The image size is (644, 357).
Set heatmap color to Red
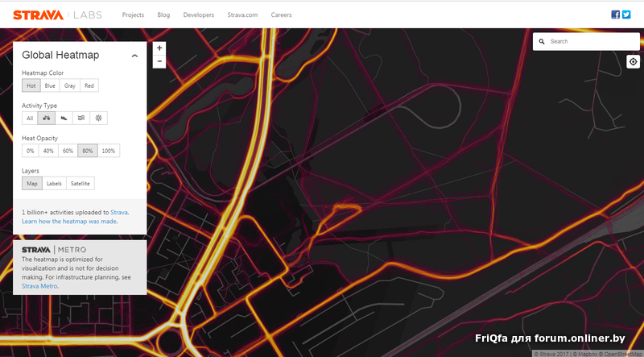[89, 85]
